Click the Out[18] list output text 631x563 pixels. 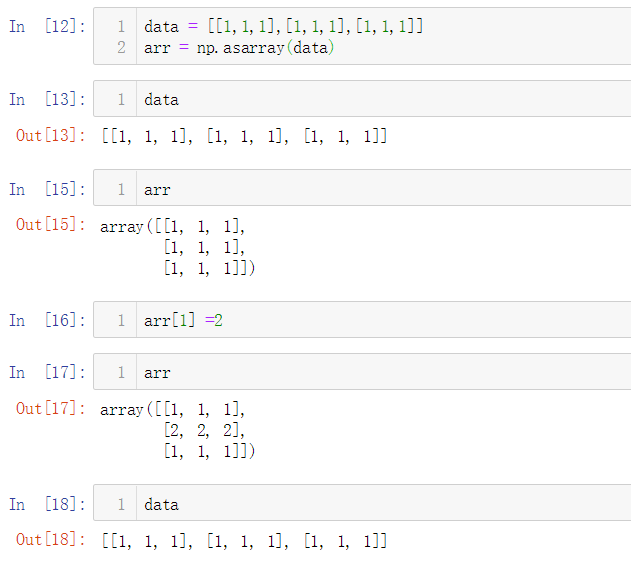click(244, 540)
